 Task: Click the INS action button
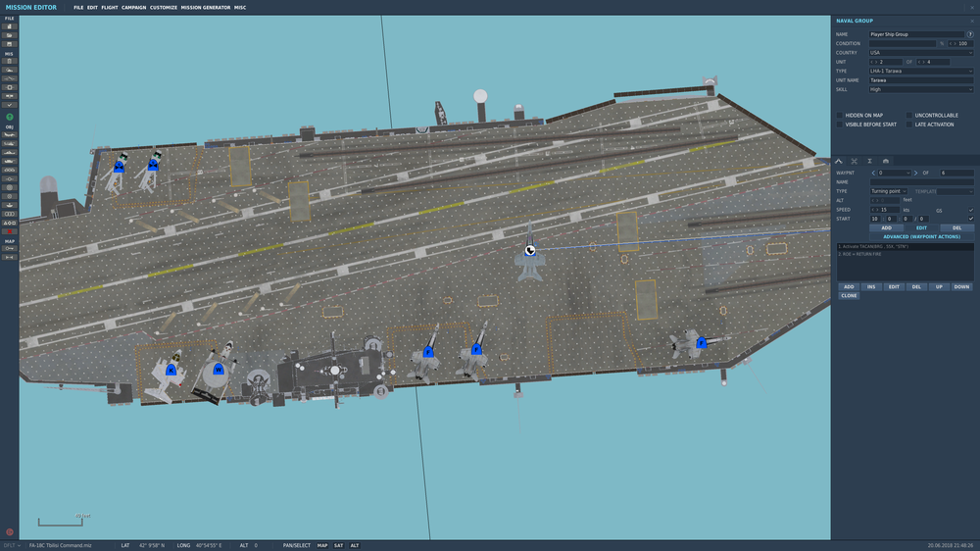[x=871, y=286]
